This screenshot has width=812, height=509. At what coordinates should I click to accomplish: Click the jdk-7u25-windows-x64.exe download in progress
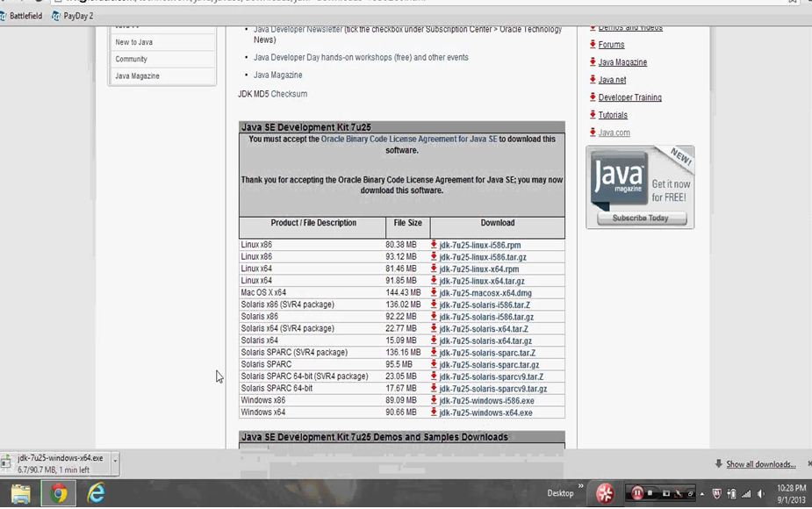(x=56, y=463)
